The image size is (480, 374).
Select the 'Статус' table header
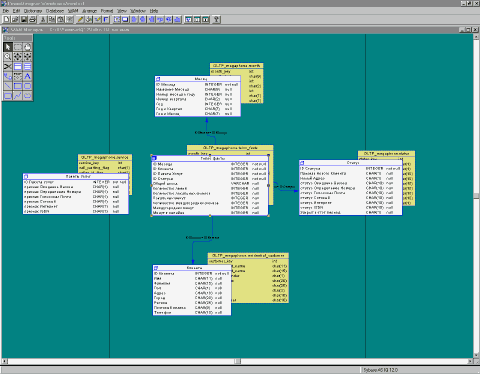(351, 163)
